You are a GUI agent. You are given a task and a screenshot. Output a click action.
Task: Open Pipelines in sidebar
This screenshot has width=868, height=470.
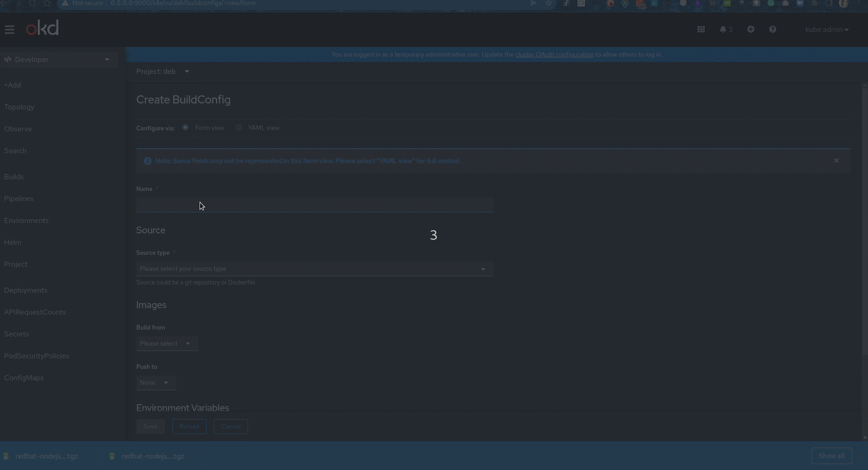19,198
